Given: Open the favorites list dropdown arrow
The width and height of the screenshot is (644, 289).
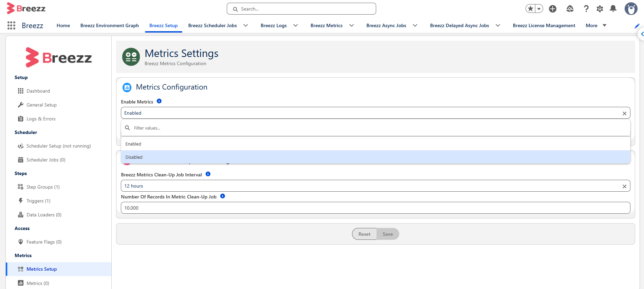Looking at the screenshot, I should coord(539,9).
